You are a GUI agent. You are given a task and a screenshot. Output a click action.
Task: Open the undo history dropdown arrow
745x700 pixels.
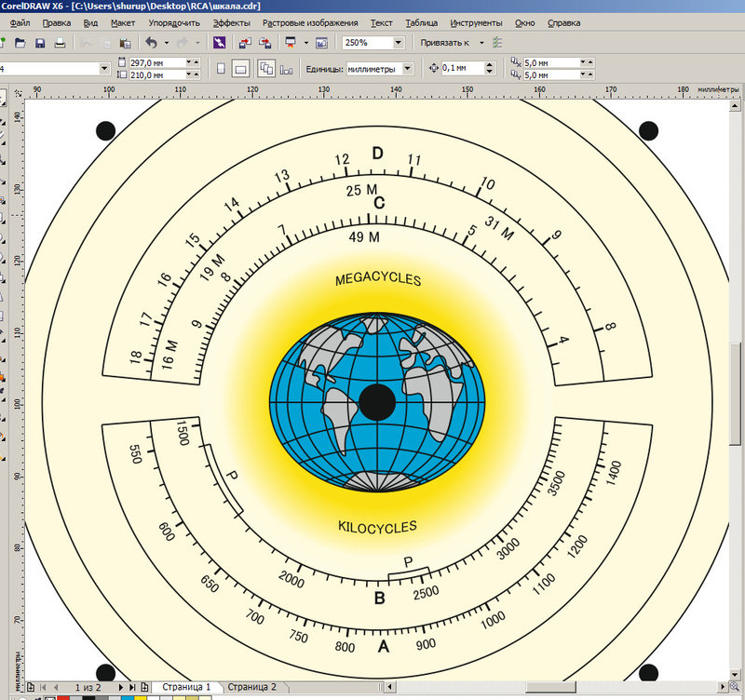(167, 43)
